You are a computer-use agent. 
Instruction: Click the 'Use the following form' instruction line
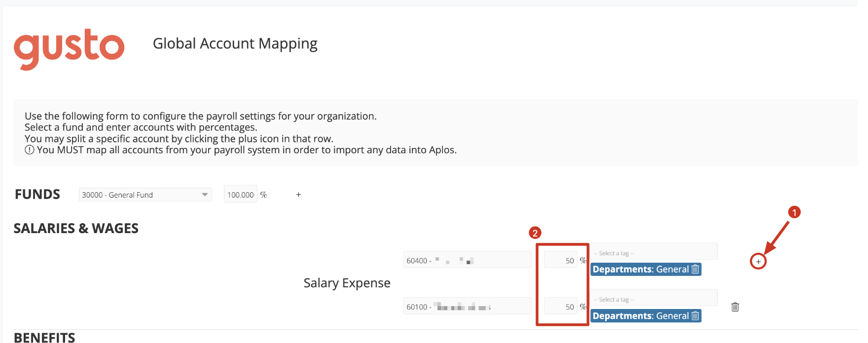[201, 116]
